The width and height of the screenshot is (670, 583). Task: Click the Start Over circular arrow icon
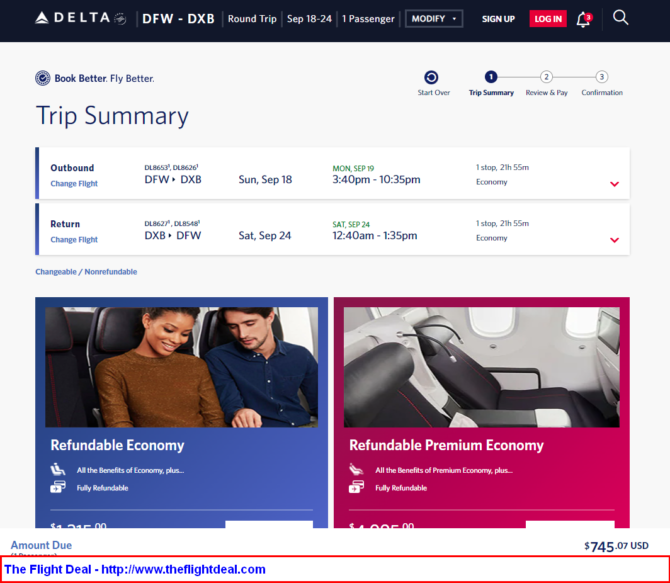[431, 77]
